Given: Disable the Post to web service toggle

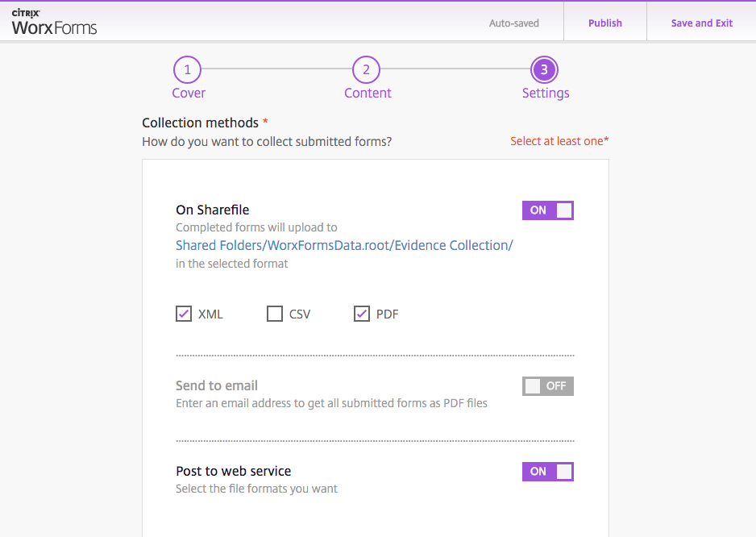Looking at the screenshot, I should point(547,472).
